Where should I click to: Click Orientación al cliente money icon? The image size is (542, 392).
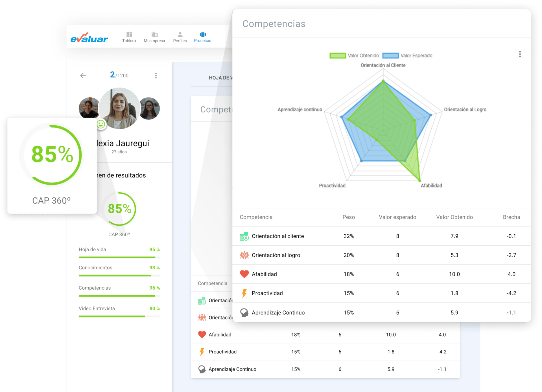(244, 236)
